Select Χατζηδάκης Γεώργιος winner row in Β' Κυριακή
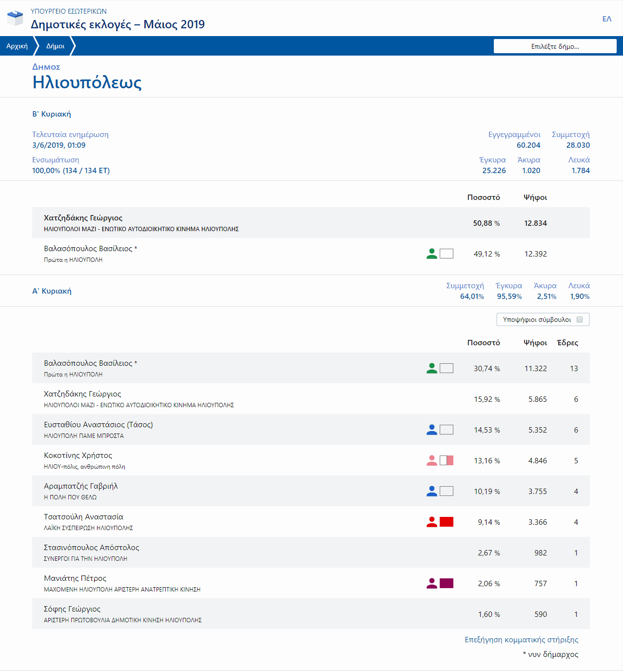This screenshot has height=672, width=623. tap(311, 223)
